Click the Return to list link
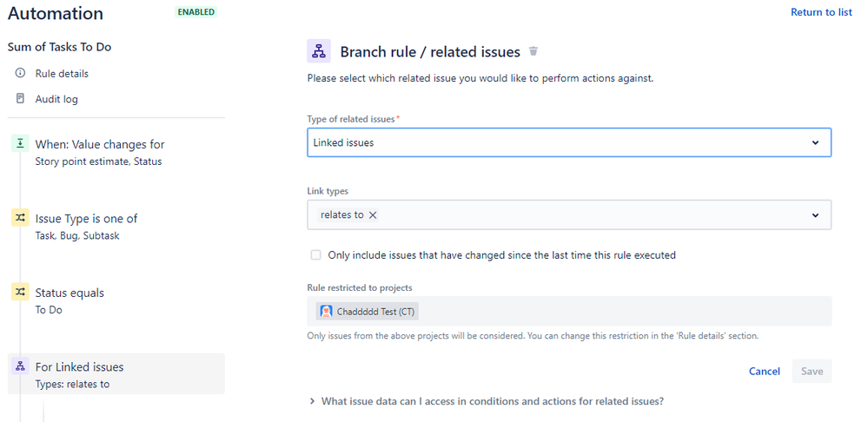Image resolution: width=868 pixels, height=422 pixels. coord(821,12)
